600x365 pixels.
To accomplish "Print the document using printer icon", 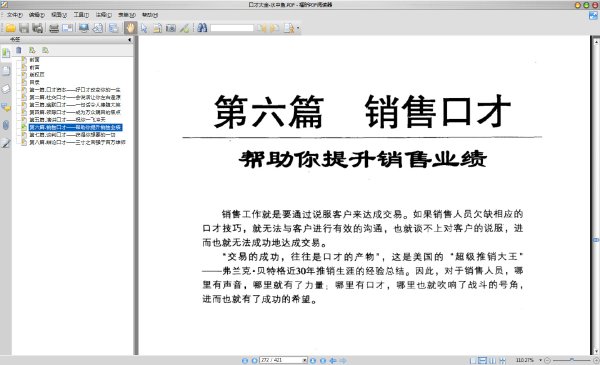I will [x=54, y=28].
